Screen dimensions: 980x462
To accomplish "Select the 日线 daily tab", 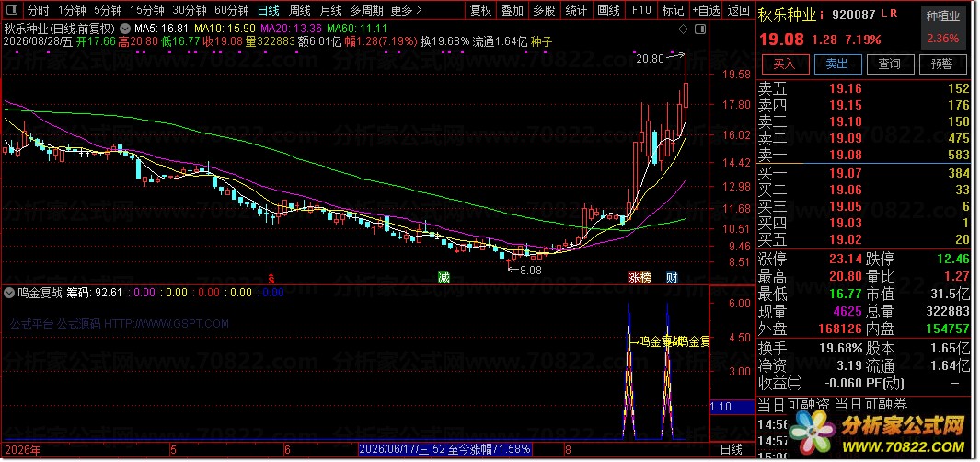I will (268, 10).
